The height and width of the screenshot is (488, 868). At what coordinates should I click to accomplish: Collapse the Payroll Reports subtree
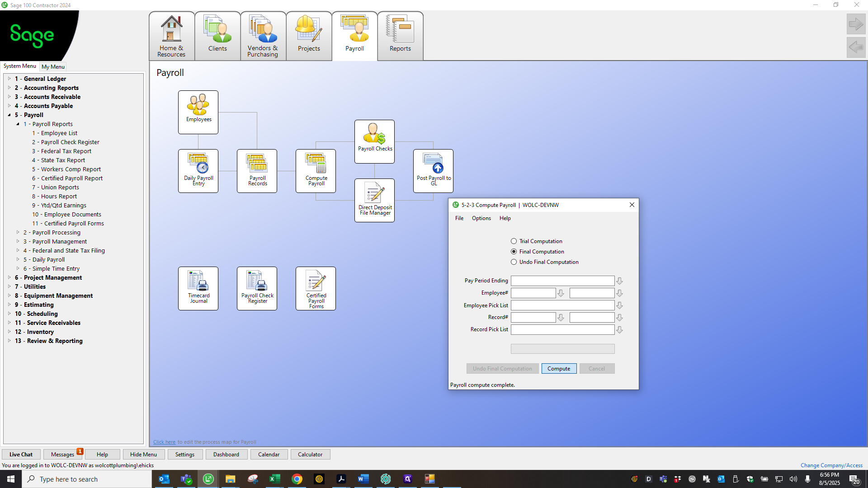pos(18,124)
